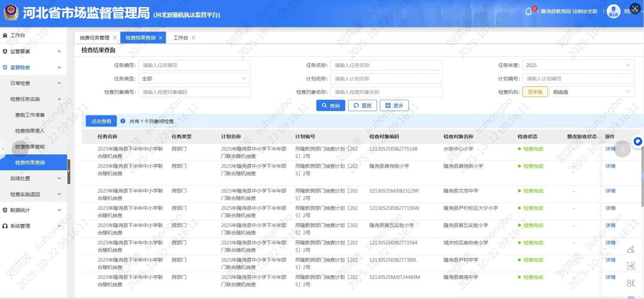Viewport: 644px width, 299px height.
Task: Collapse the 监管检查 menu
Action: point(59,67)
